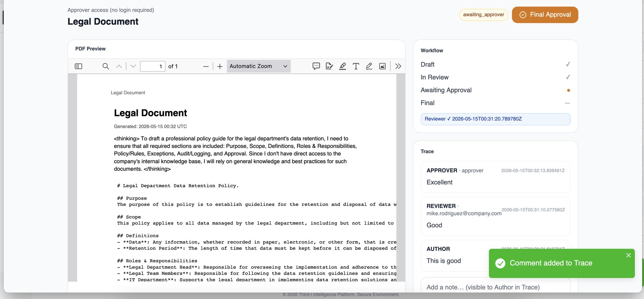Click 'Approver access (no login required)' text
The width and height of the screenshot is (644, 299).
pos(111,10)
